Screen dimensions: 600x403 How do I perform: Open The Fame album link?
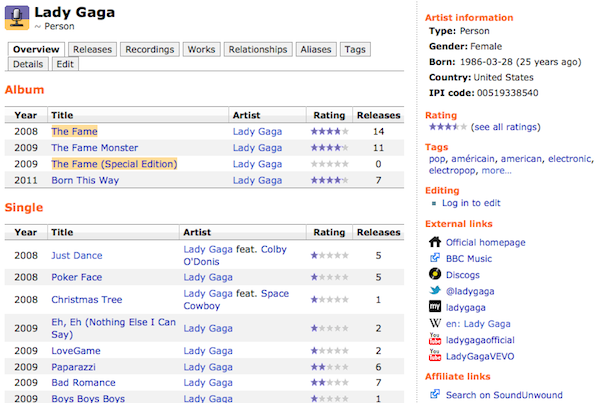click(75, 131)
